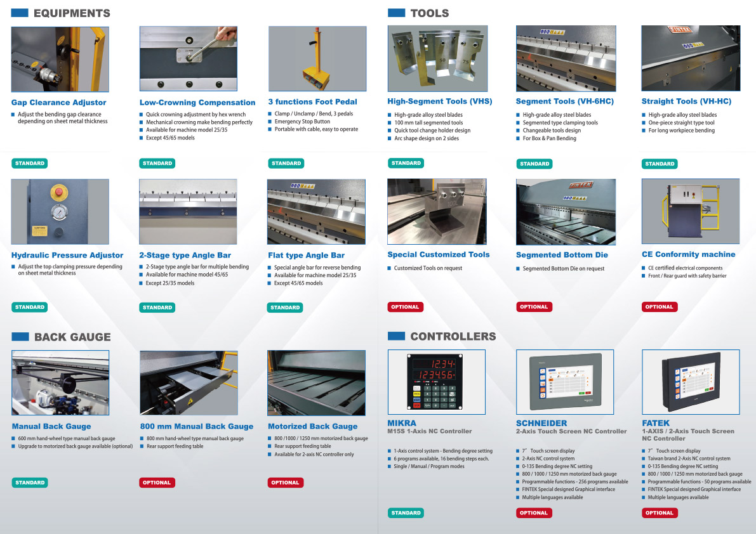Image resolution: width=756 pixels, height=534 pixels.
Task: Select the 800 mm Manual Back Gauge title
Action: [x=196, y=426]
